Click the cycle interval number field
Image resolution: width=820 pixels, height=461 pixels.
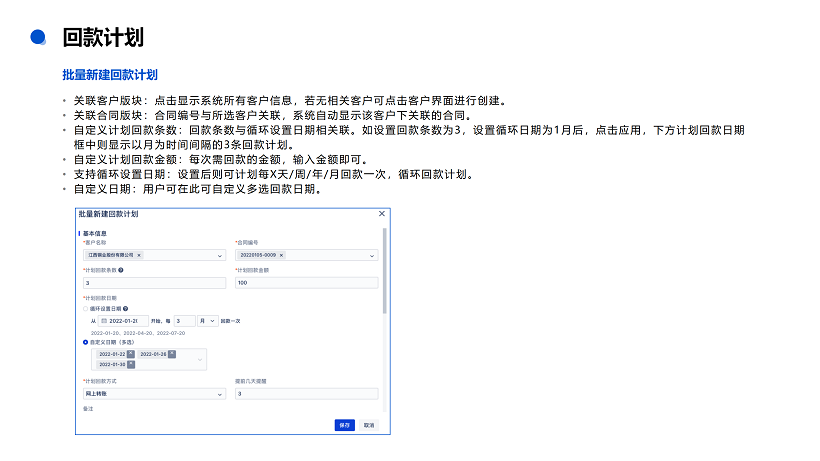pyautogui.click(x=185, y=321)
